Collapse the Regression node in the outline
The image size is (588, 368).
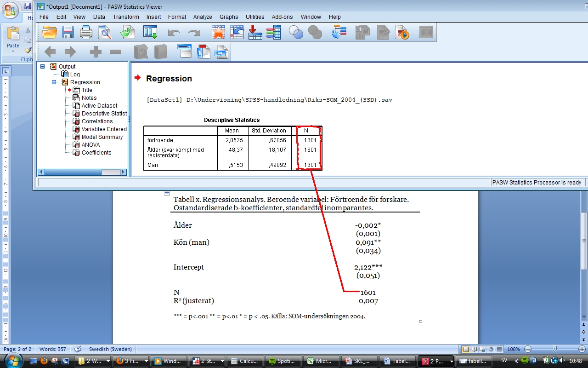click(54, 82)
